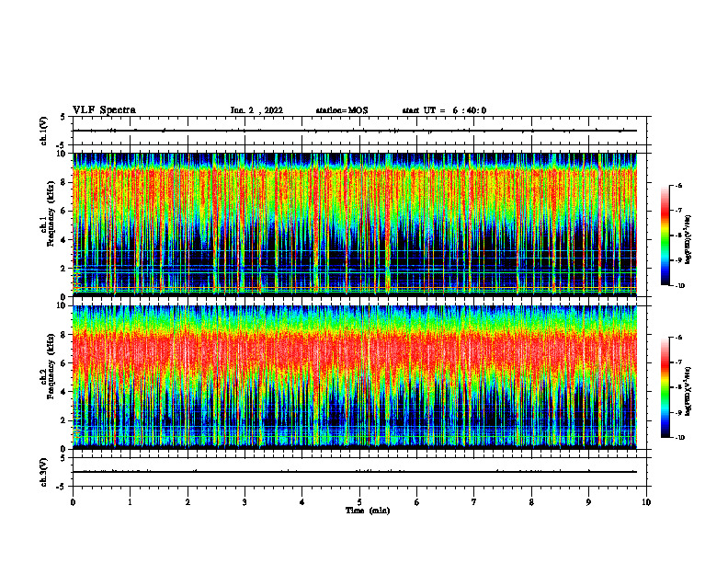This screenshot has width=728, height=563.
Task: Click the 'VLF Spectra' title text
Action: [x=104, y=110]
